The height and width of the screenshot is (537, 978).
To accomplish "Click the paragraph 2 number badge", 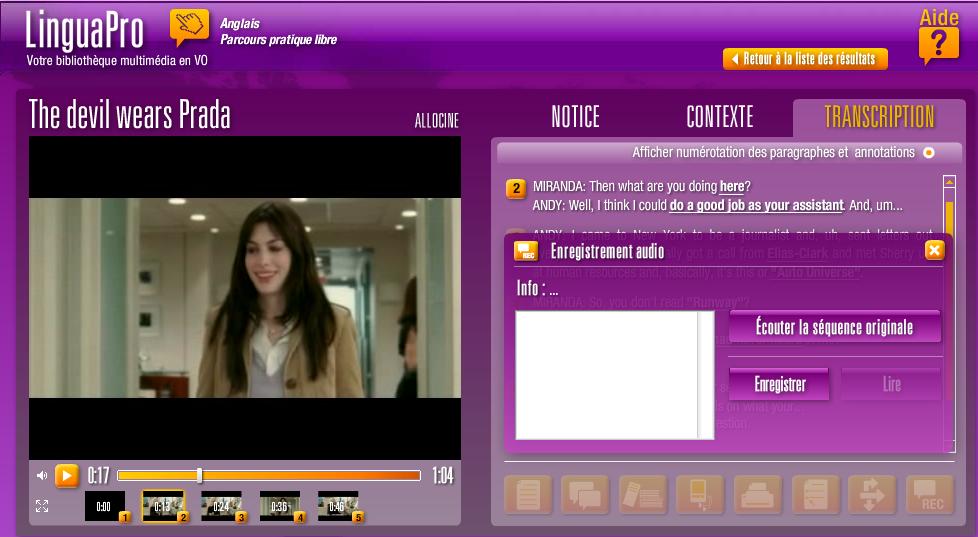I will click(x=516, y=188).
